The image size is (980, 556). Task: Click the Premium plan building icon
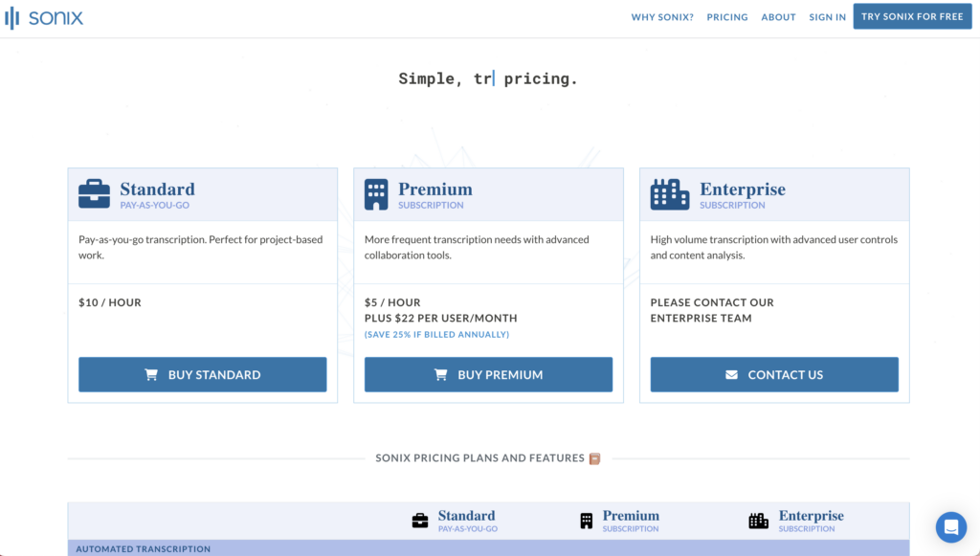point(376,194)
